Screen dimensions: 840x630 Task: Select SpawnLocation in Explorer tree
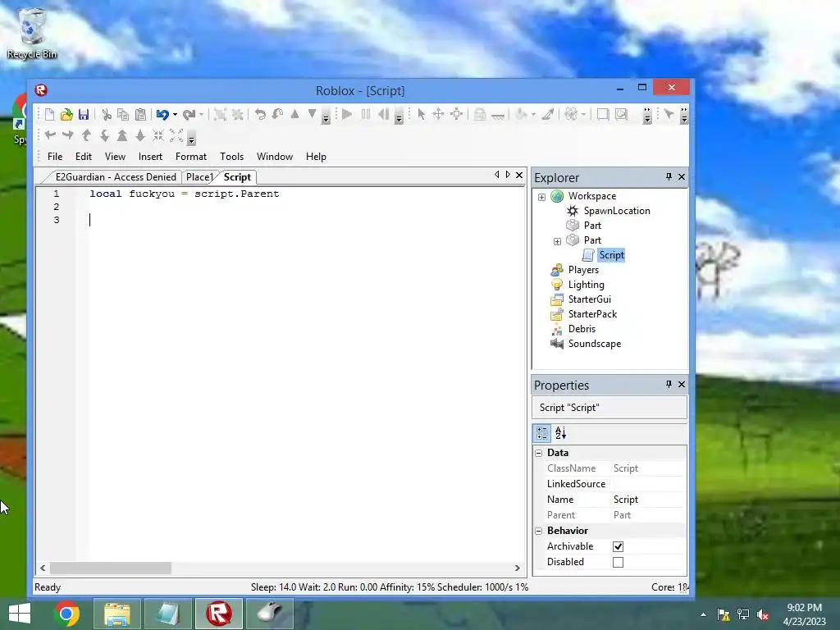(x=617, y=211)
